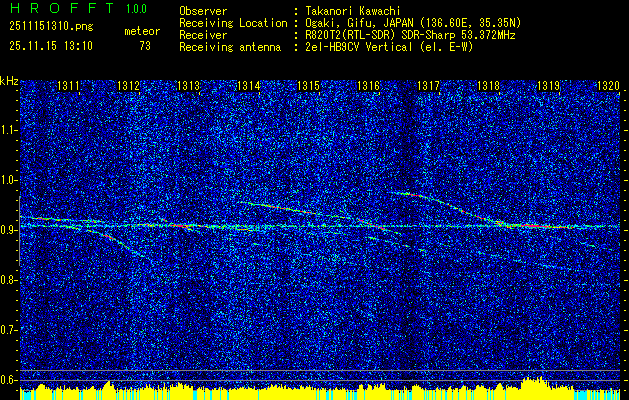This screenshot has height=400, width=629.
Task: Click observer name Takanori Kawachi
Action: (352, 11)
